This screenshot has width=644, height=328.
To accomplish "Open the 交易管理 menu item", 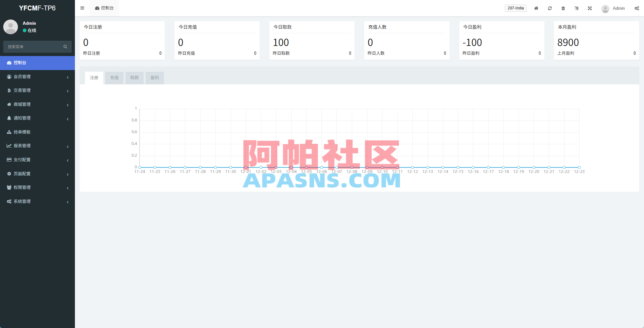I will click(x=37, y=91).
